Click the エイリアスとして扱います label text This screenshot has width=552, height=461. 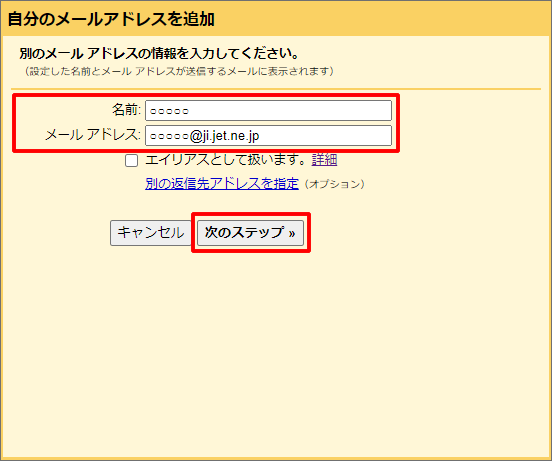point(226,160)
